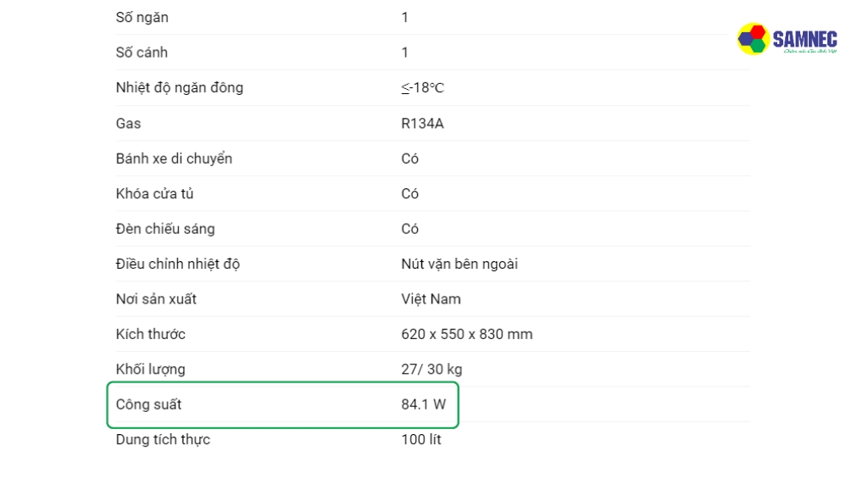Click the SAMNEC brand name text
Viewport: 868px width, 490px height.
click(804, 38)
